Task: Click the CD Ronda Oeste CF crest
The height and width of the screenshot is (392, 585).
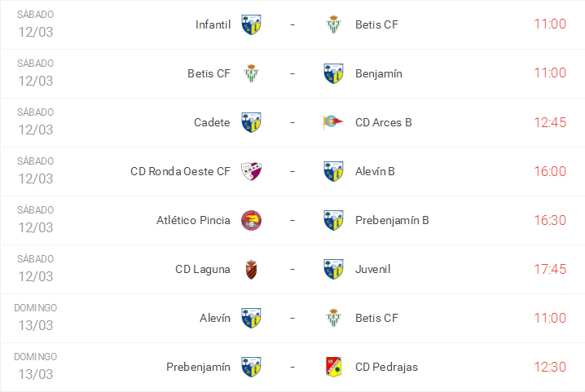Action: coord(251,171)
